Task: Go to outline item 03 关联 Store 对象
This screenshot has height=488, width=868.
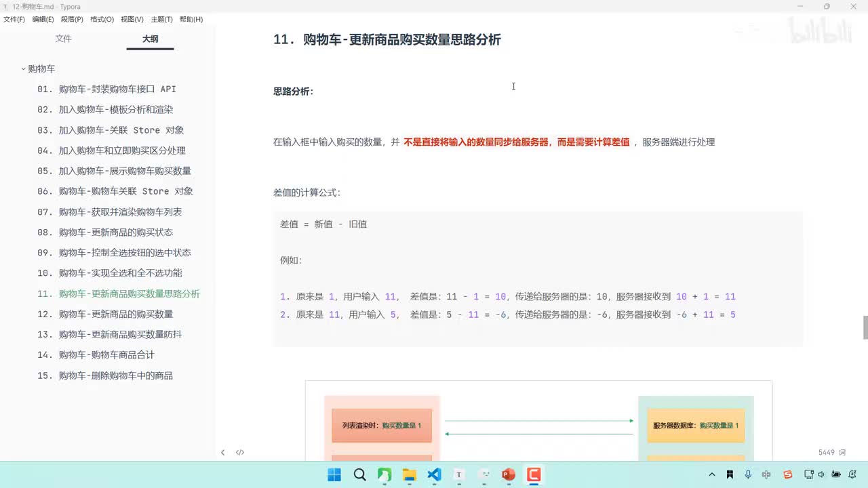Action: pos(111,130)
